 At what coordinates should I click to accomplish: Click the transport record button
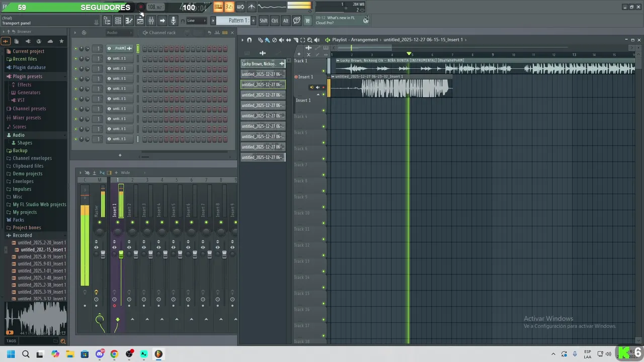pyautogui.click(x=141, y=7)
